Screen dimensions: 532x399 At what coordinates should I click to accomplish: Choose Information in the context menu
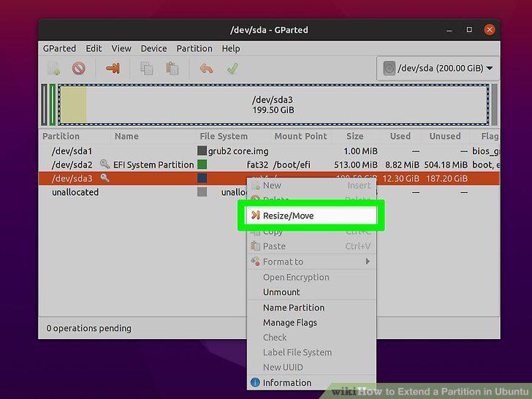[x=311, y=382]
